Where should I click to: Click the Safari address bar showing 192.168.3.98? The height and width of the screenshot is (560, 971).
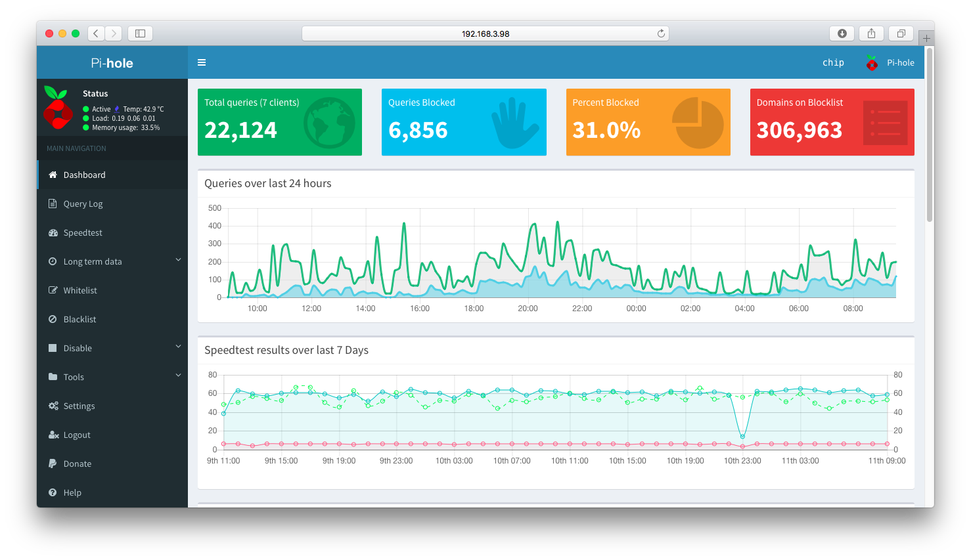(485, 33)
